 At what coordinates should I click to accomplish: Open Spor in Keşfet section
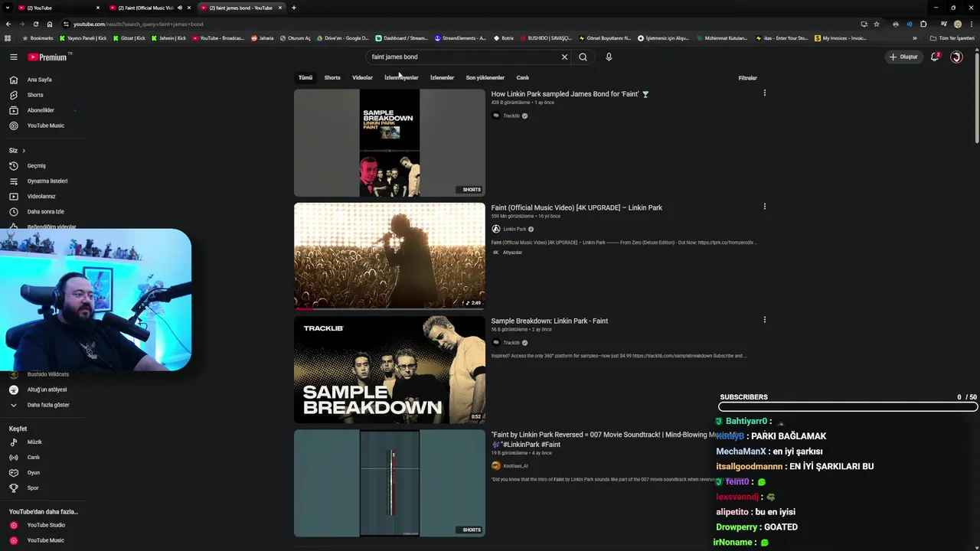tap(33, 488)
